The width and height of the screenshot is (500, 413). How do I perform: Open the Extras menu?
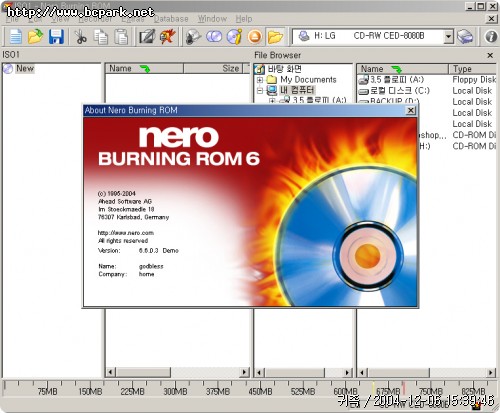coord(133,19)
